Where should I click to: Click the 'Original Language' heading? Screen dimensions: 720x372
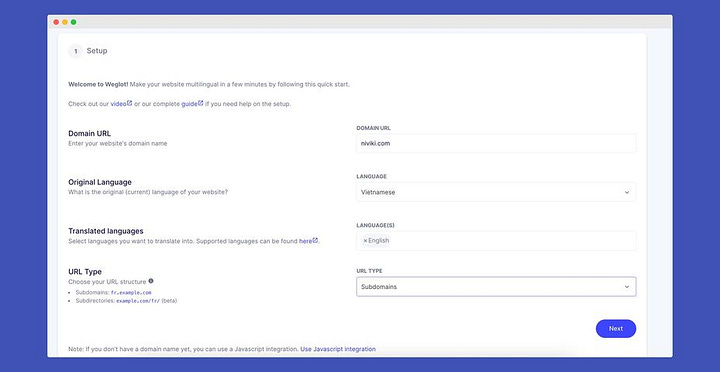coord(100,182)
